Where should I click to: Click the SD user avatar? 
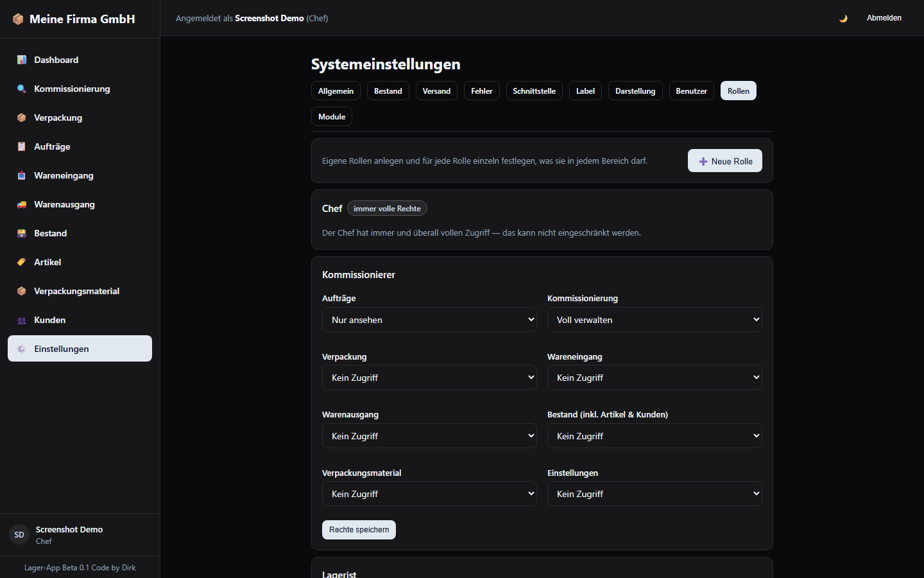[x=19, y=534]
